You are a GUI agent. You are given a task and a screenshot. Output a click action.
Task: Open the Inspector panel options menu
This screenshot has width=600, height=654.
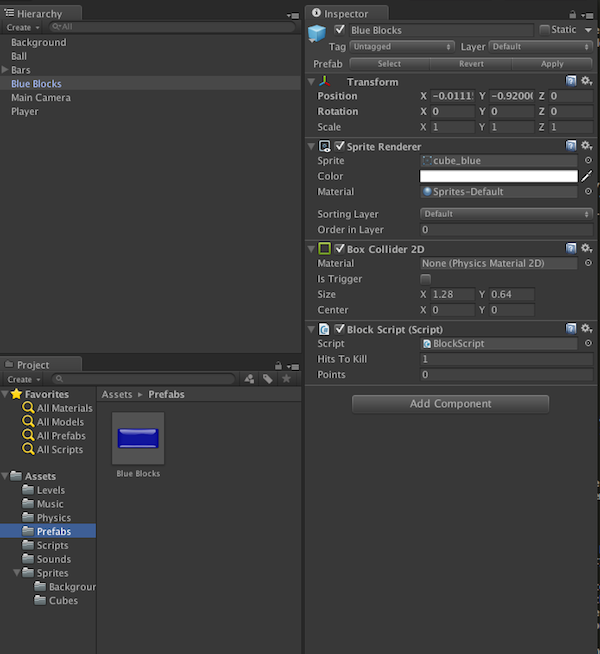point(587,15)
